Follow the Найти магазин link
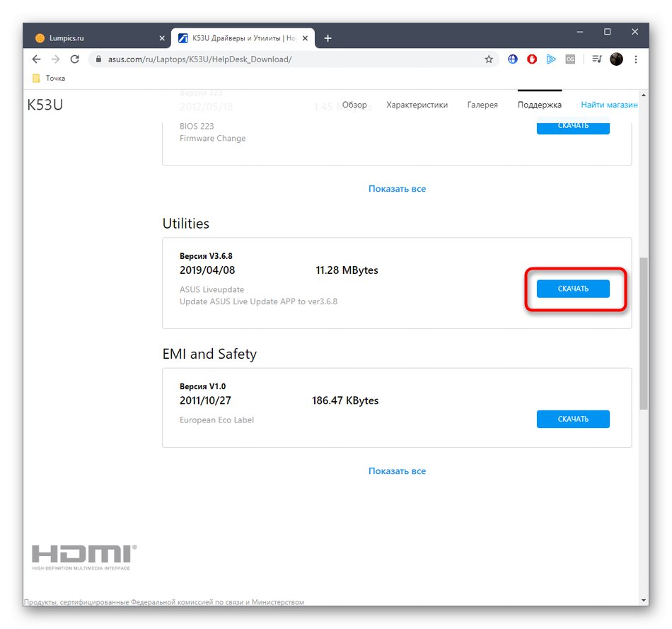The height and width of the screenshot is (629, 672). pyautogui.click(x=609, y=105)
